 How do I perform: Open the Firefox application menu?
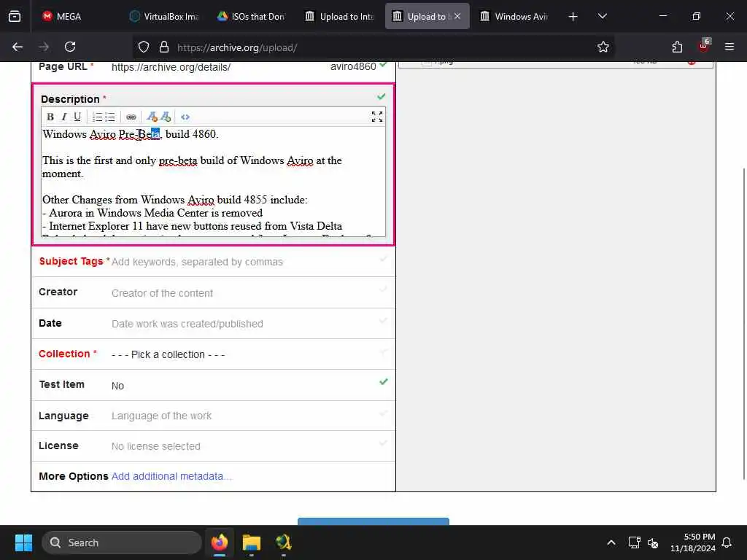click(x=729, y=47)
